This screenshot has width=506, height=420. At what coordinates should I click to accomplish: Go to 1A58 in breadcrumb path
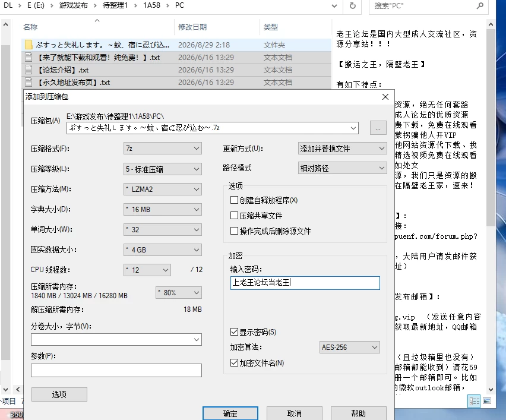pos(151,5)
